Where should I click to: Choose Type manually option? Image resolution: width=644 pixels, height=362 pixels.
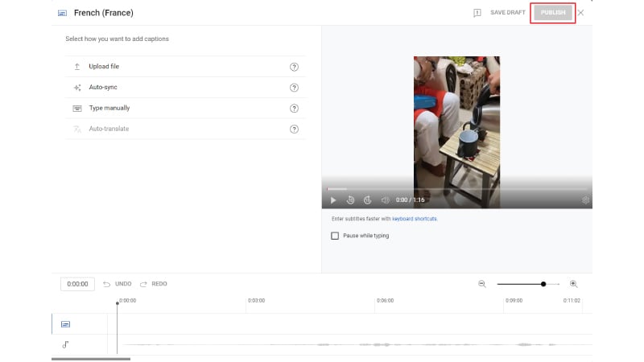[185, 108]
